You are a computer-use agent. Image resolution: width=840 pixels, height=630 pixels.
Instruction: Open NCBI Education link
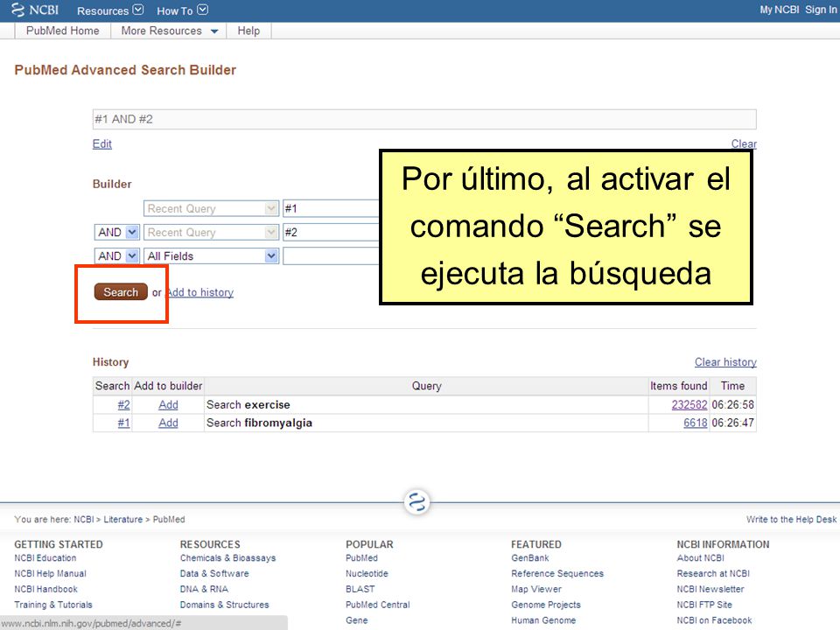coord(45,558)
